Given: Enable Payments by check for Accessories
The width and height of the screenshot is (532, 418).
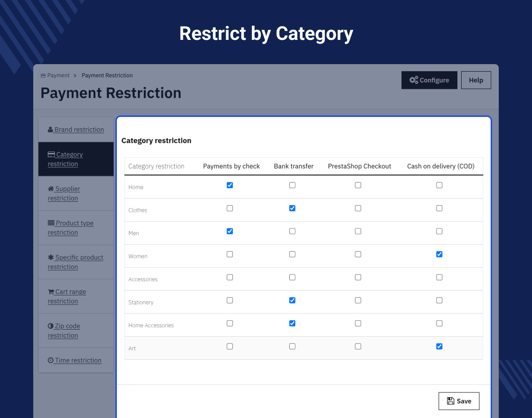Looking at the screenshot, I should [x=230, y=277].
